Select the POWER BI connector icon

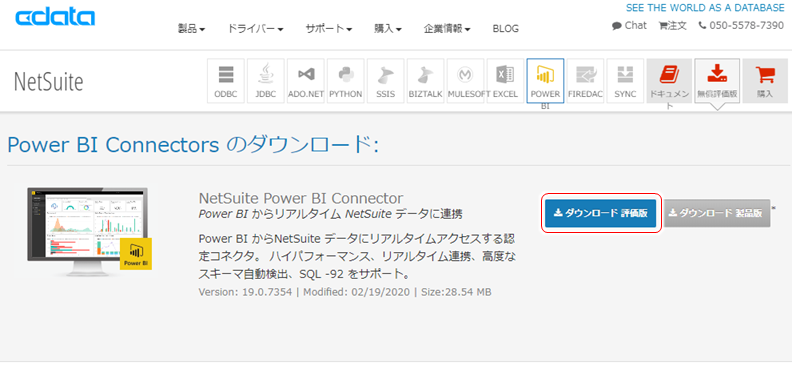click(546, 81)
